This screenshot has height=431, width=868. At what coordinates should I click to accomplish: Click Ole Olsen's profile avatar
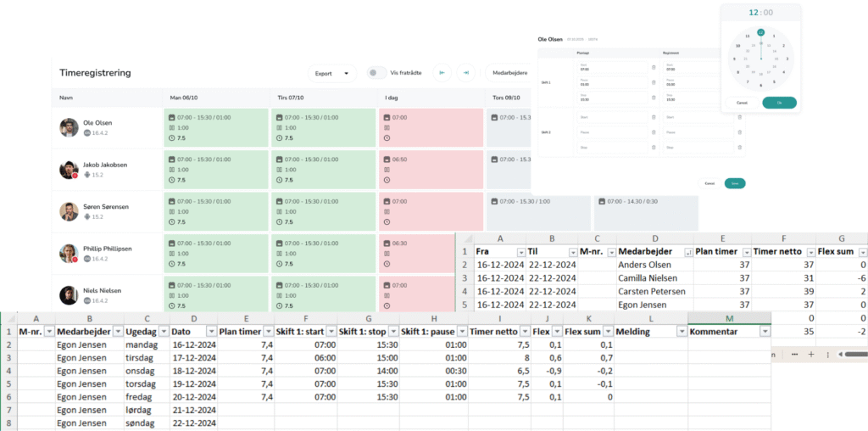(x=69, y=127)
